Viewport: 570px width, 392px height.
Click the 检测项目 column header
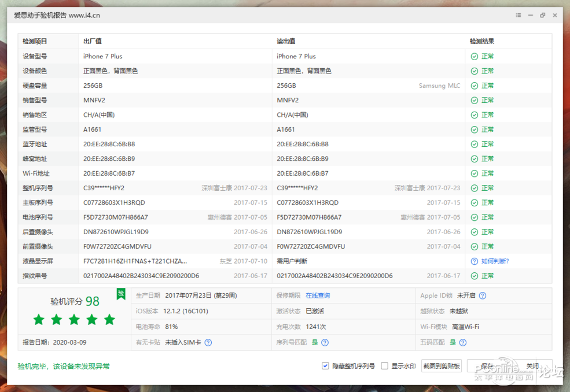coord(35,42)
